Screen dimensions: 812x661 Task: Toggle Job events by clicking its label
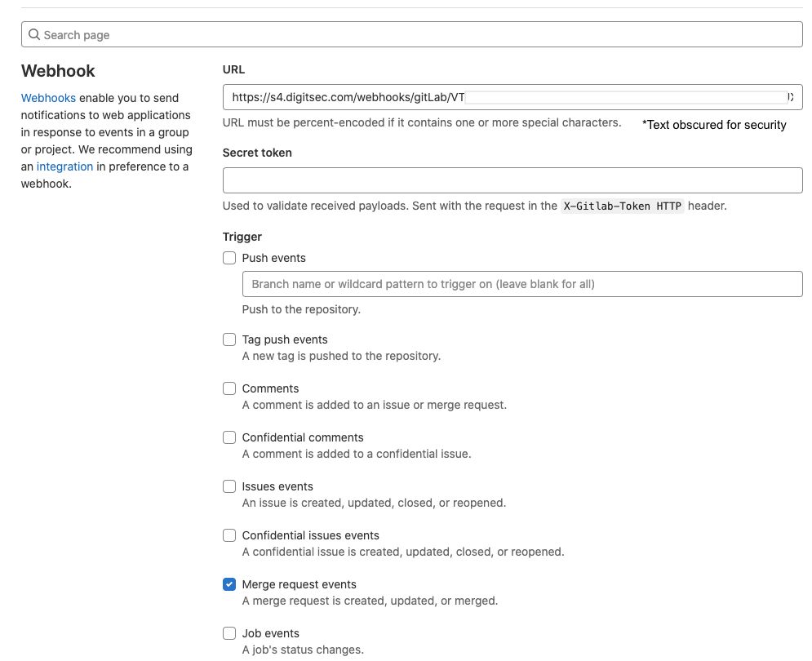coord(269,632)
